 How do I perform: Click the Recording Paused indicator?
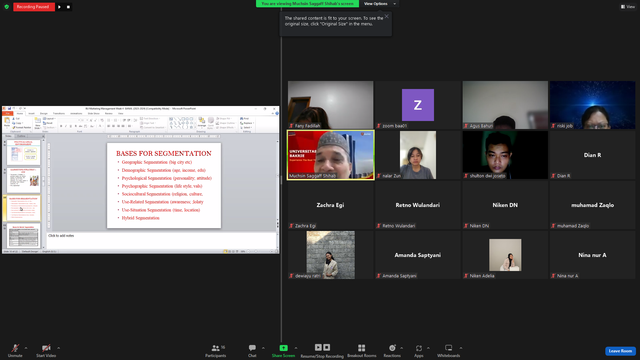click(x=34, y=7)
